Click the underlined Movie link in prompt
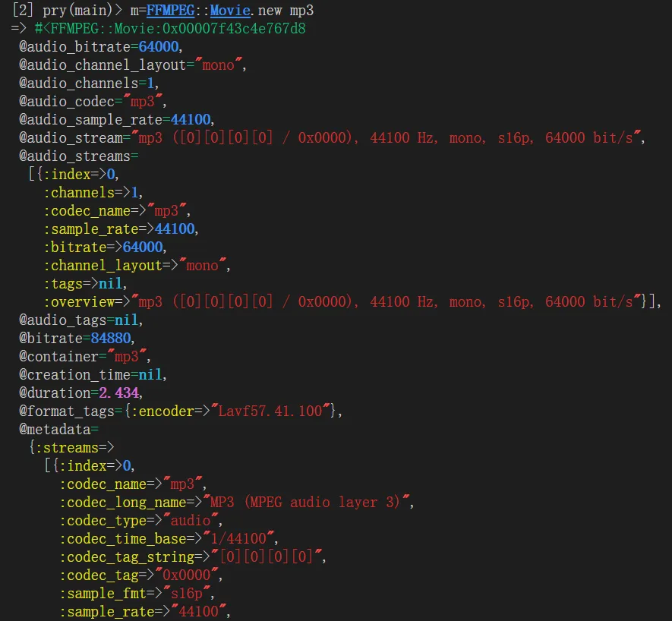 point(230,10)
